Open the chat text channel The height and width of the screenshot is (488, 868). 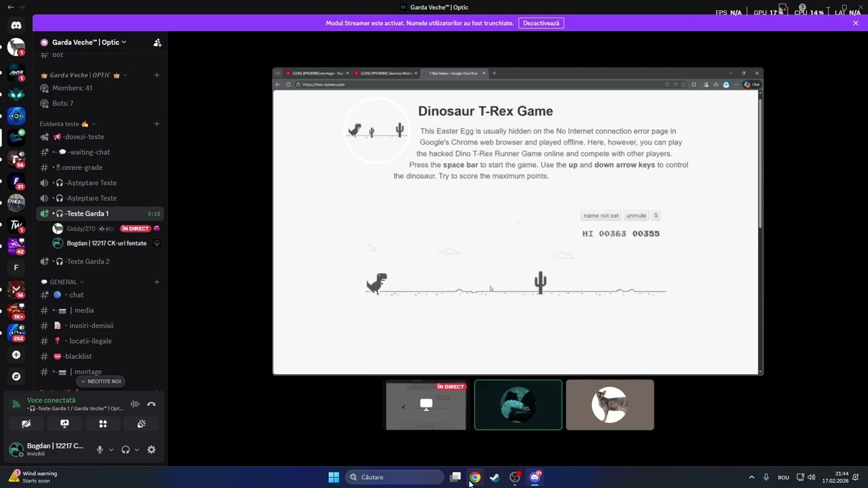point(100,295)
